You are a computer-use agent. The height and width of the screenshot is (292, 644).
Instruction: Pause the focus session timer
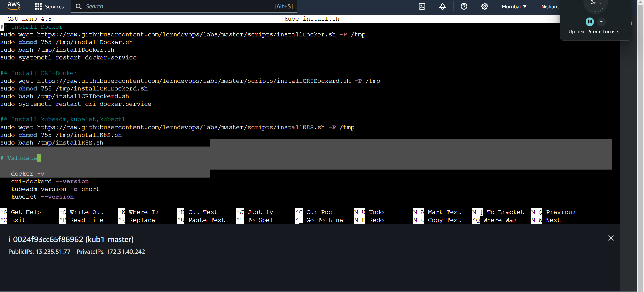coord(589,22)
